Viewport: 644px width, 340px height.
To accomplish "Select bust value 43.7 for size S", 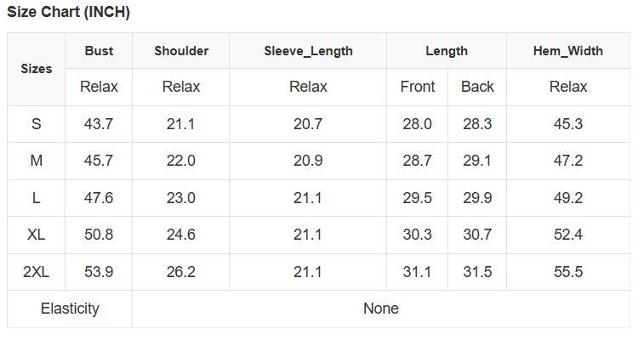I will (99, 124).
